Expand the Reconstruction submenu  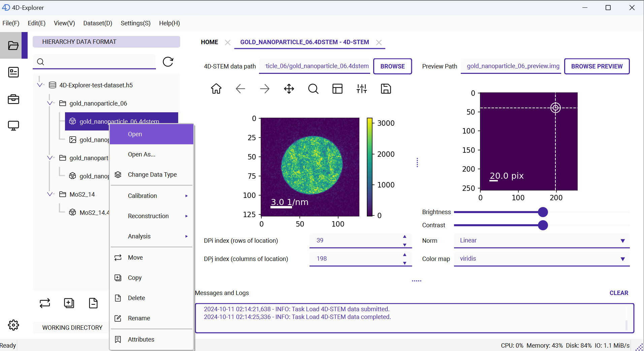click(152, 216)
